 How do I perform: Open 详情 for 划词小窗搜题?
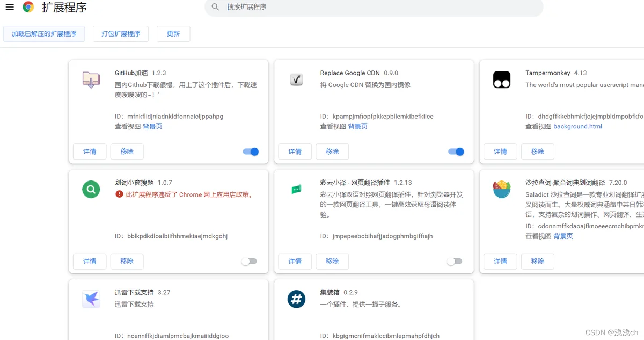point(90,261)
